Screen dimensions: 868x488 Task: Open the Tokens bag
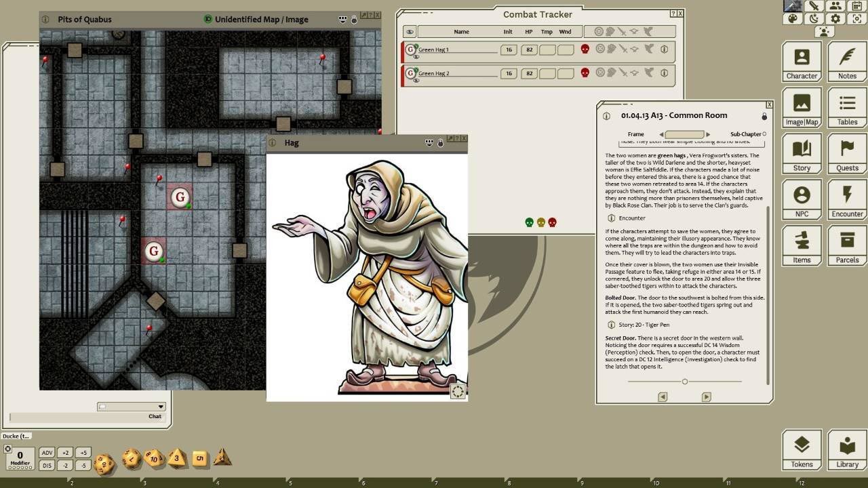802,449
